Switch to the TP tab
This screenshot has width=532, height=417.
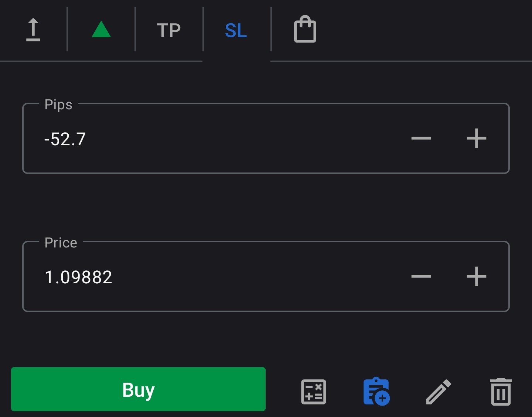point(169,30)
